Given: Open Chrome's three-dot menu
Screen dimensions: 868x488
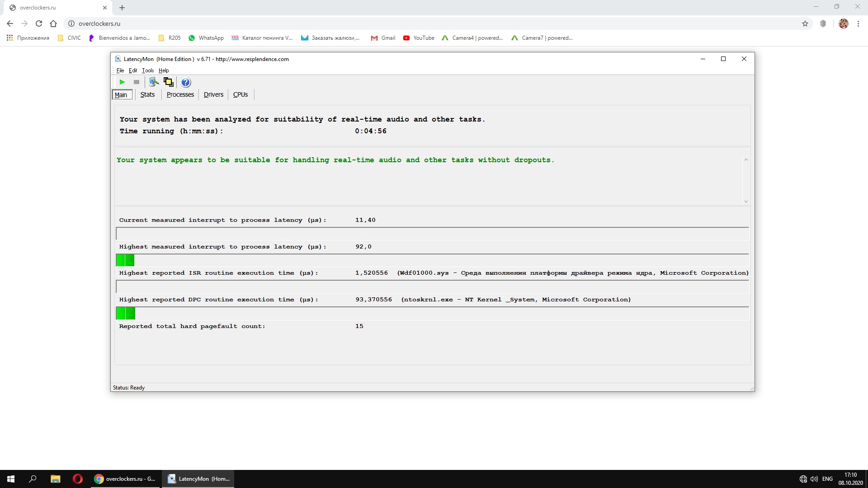Looking at the screenshot, I should point(858,23).
